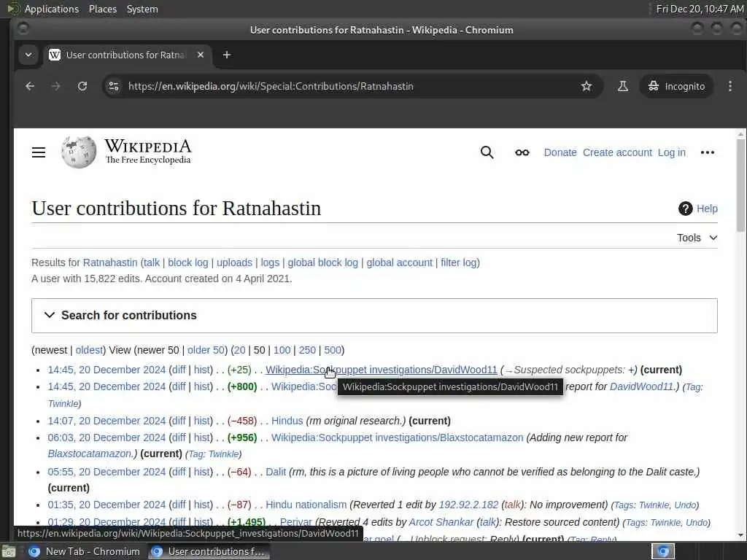Image resolution: width=747 pixels, height=560 pixels.
Task: Open the Help link
Action: [x=707, y=209]
